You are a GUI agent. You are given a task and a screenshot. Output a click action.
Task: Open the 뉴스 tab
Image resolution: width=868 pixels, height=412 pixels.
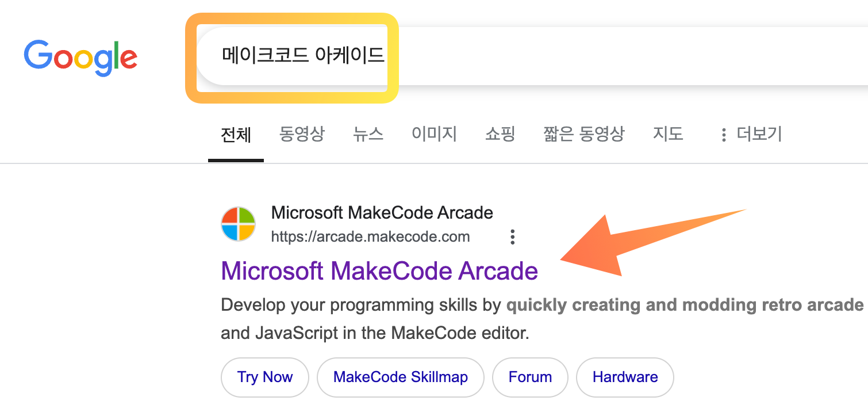pos(368,135)
